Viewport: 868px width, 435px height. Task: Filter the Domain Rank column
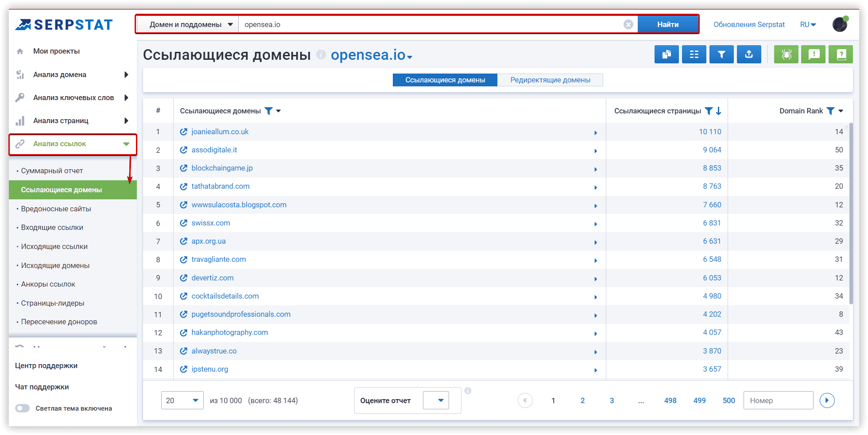point(830,111)
